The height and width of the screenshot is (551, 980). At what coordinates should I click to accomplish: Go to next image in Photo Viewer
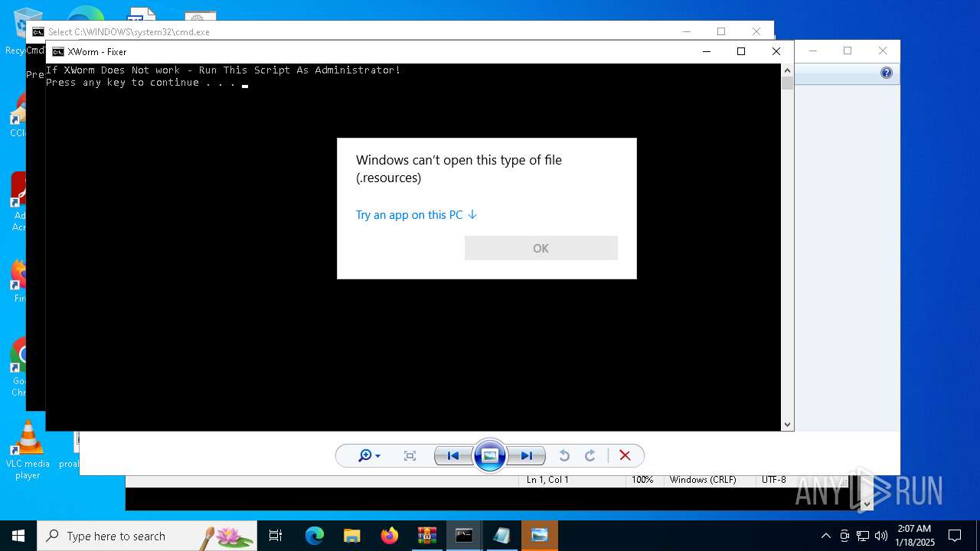click(x=527, y=455)
